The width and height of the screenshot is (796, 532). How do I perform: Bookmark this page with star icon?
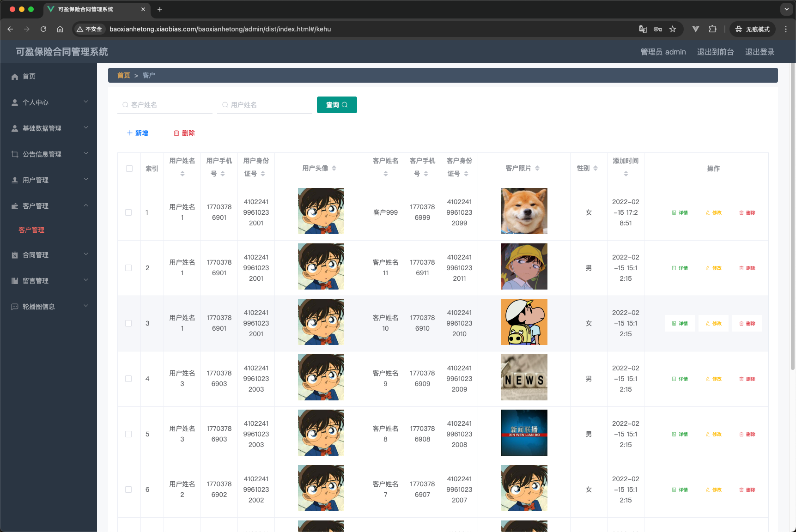pyautogui.click(x=673, y=29)
